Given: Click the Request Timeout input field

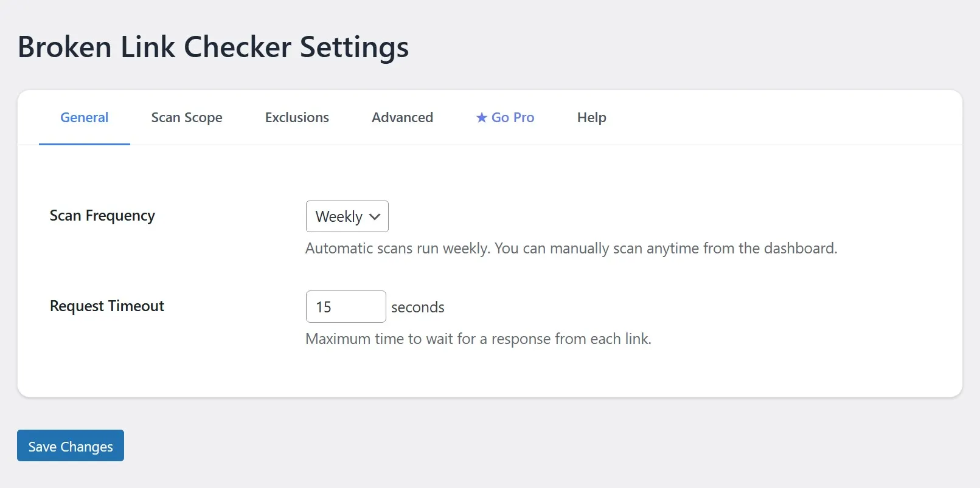Looking at the screenshot, I should 346,306.
